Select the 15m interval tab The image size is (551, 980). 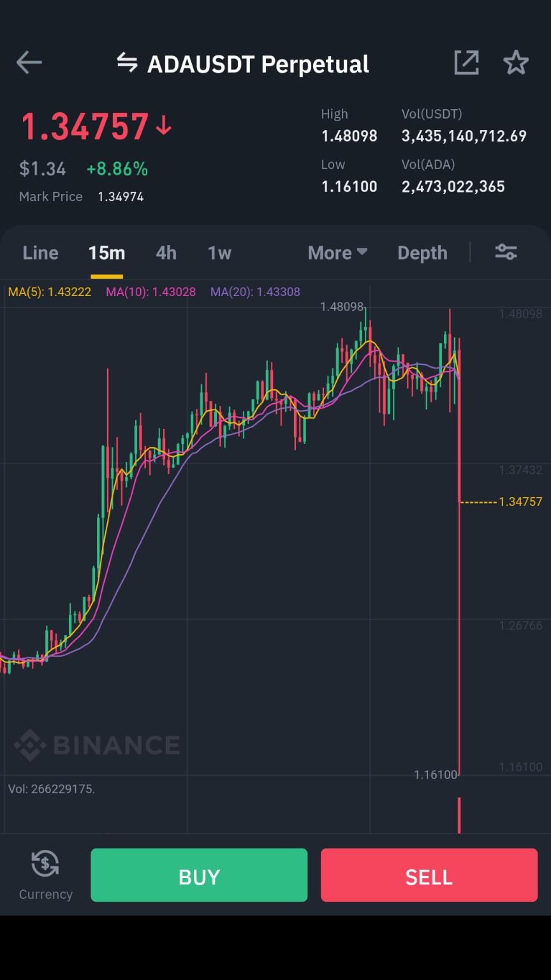[x=107, y=253]
